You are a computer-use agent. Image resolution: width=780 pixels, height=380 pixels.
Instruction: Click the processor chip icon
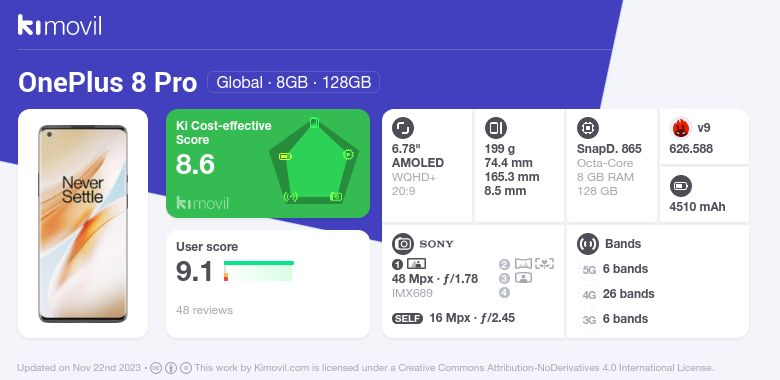[588, 128]
